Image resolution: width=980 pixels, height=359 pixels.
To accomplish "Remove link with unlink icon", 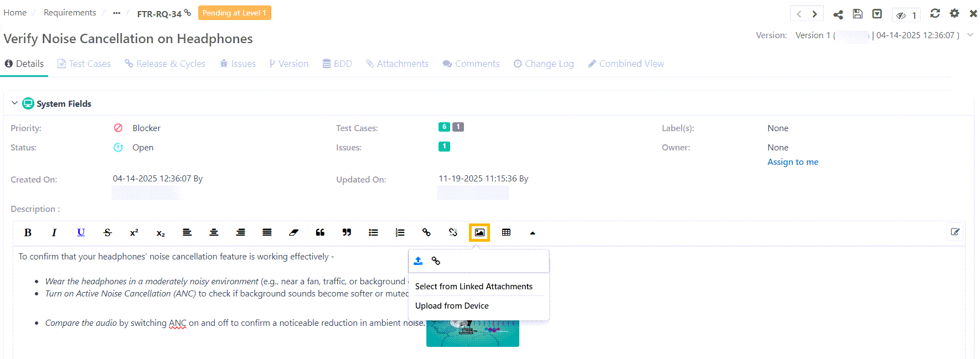I will (453, 232).
